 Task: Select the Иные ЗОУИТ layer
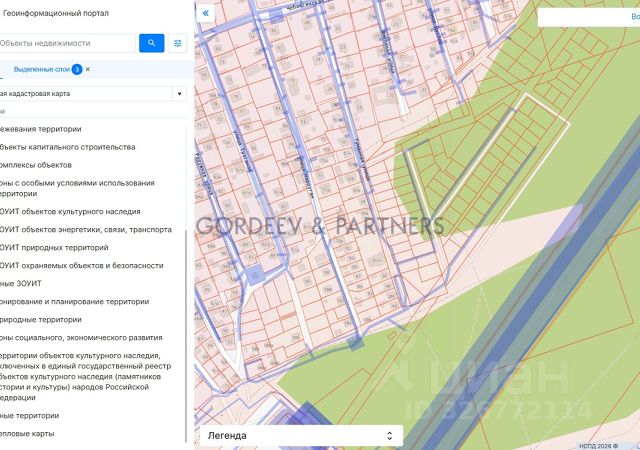[21, 283]
